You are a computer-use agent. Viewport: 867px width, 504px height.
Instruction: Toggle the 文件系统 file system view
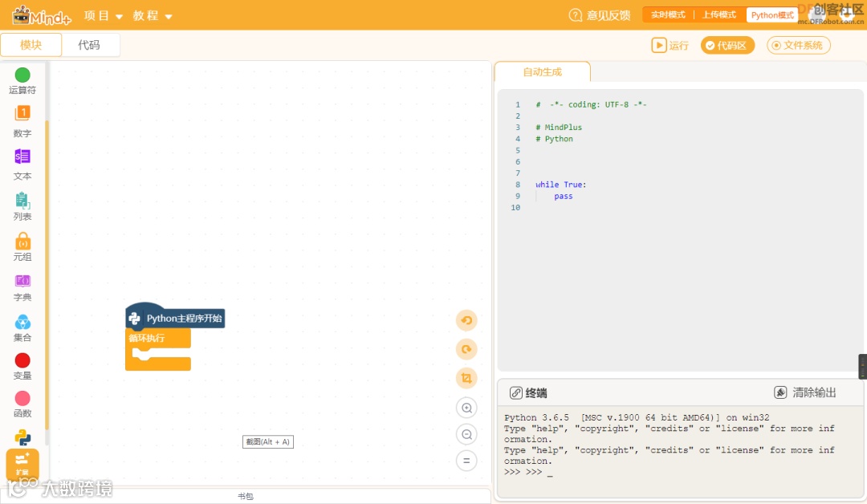tap(799, 45)
